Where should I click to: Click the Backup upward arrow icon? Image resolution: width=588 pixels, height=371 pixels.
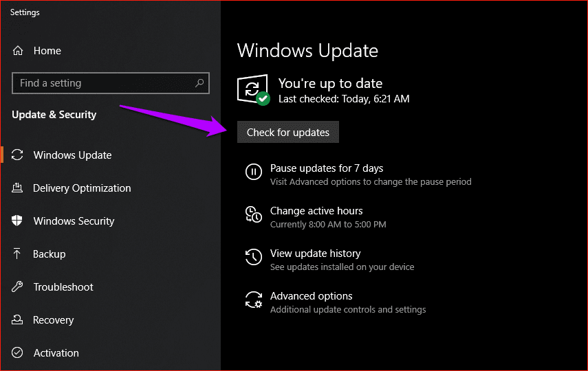[17, 254]
